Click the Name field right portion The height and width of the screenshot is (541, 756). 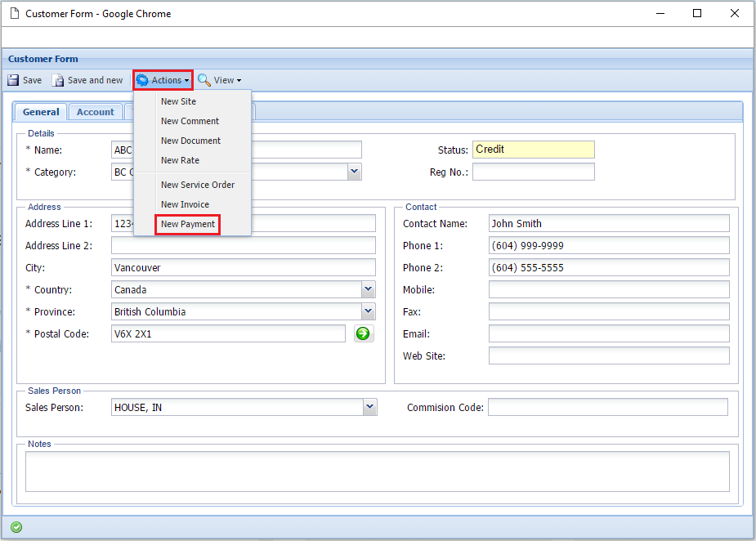[306, 150]
